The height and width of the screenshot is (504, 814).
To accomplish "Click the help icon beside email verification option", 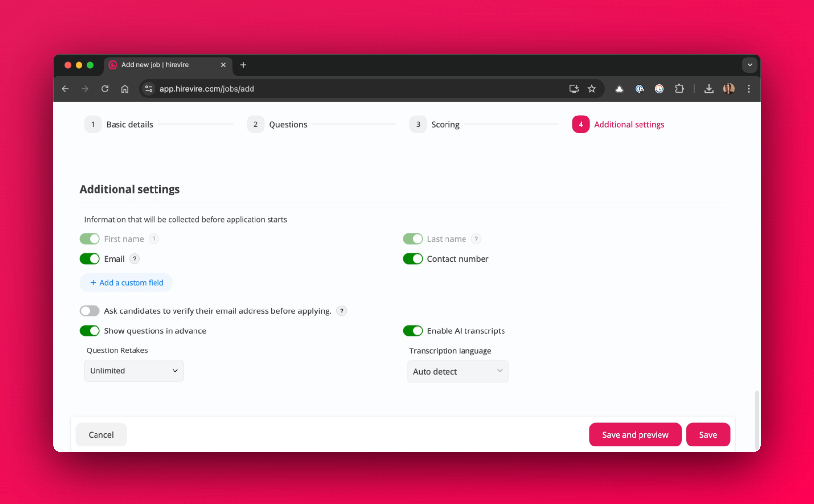I will pyautogui.click(x=342, y=311).
